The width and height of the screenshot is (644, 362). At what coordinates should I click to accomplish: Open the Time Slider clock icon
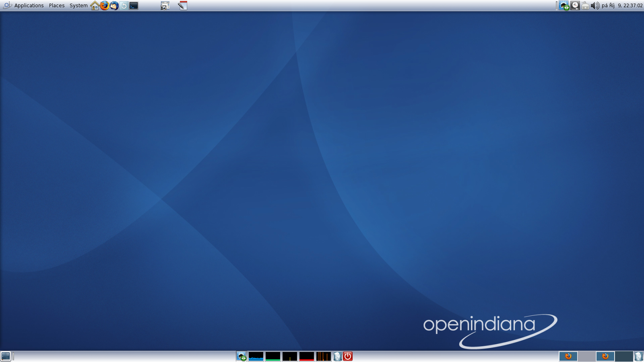tap(575, 6)
